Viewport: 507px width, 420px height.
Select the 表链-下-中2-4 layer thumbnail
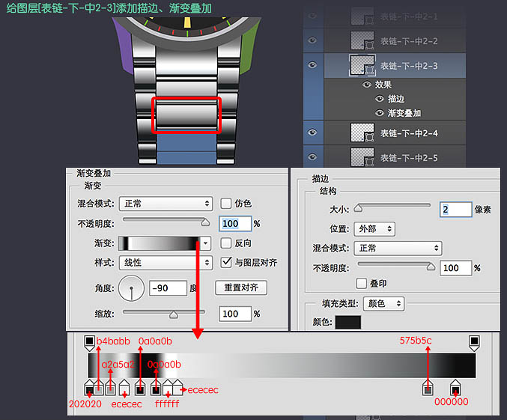point(362,133)
